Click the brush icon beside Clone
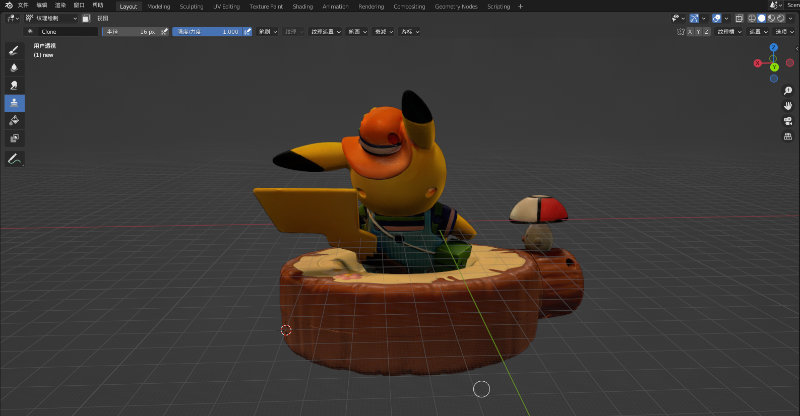Screen dimensions: 800x416 coord(30,32)
